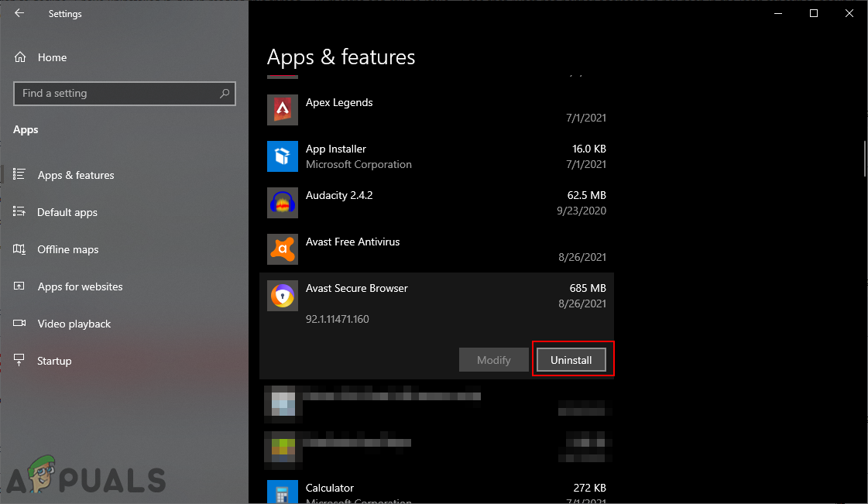This screenshot has width=868, height=504.
Task: Click the 16.0 KB size value
Action: (589, 149)
